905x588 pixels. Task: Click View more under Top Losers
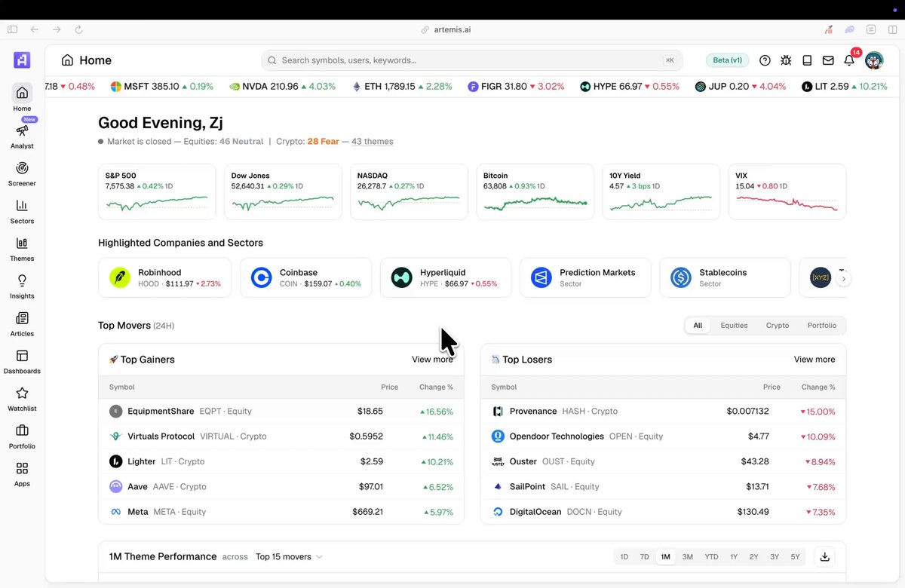coord(814,360)
